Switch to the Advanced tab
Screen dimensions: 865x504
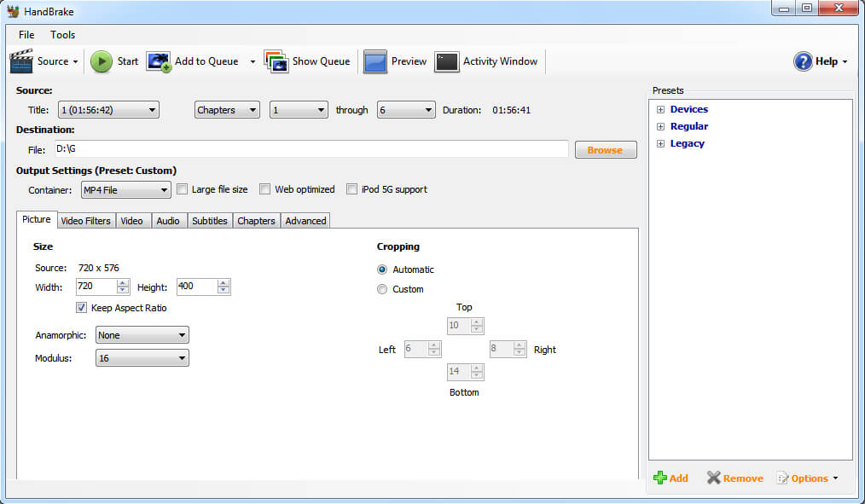pos(305,221)
